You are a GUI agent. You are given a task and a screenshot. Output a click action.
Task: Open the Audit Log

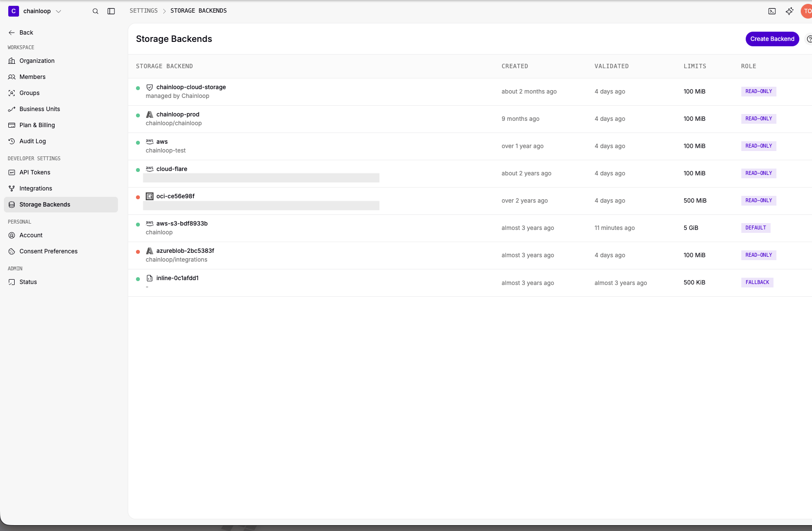coord(61,141)
